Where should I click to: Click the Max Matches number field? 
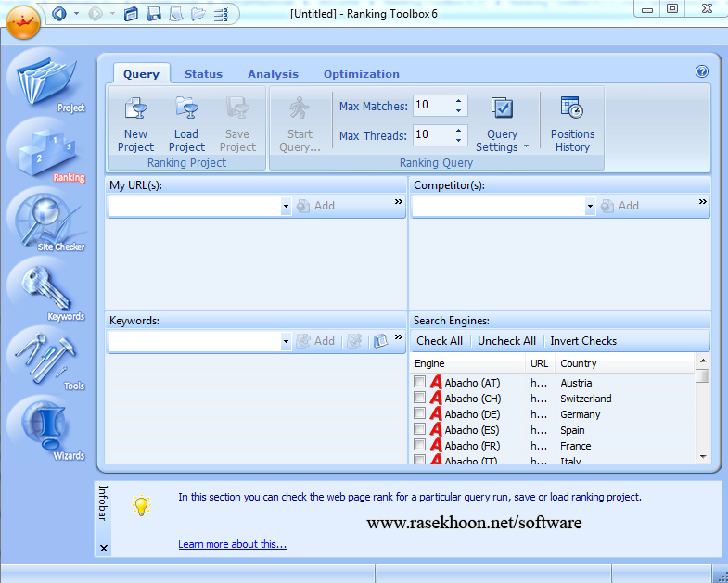click(432, 106)
